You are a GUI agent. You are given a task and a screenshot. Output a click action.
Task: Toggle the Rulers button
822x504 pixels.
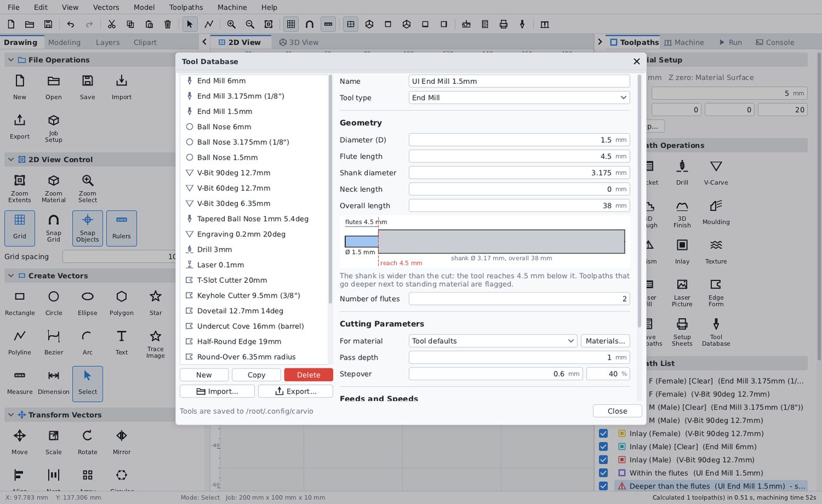click(x=122, y=227)
